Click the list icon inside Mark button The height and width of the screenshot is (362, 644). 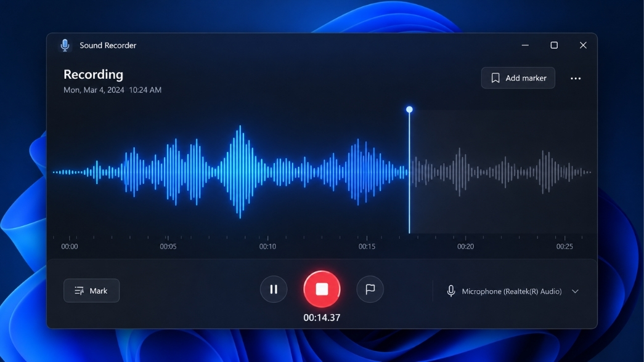pyautogui.click(x=79, y=291)
